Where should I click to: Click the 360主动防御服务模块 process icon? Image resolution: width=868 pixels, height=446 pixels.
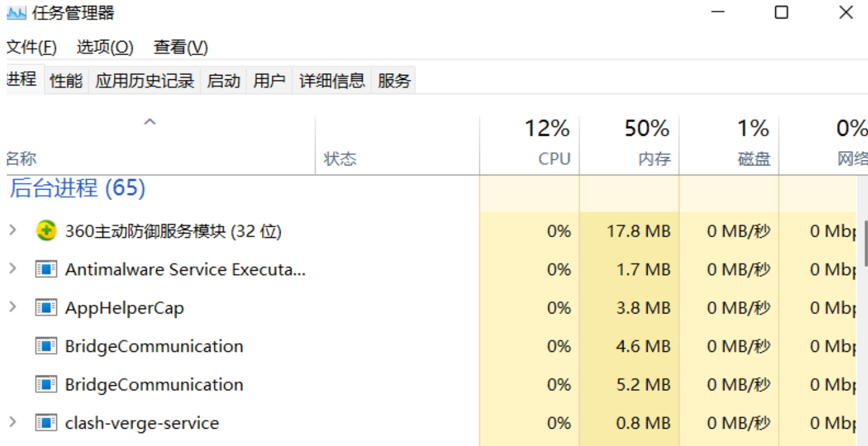point(46,231)
